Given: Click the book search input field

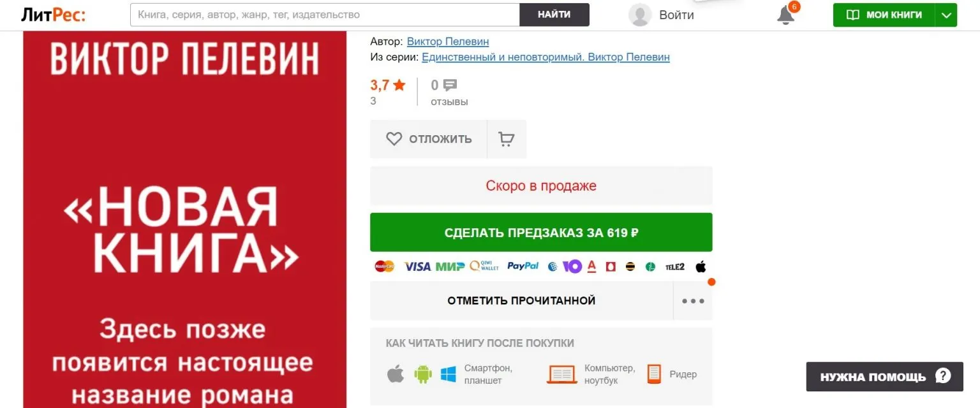Looking at the screenshot, I should [x=325, y=15].
